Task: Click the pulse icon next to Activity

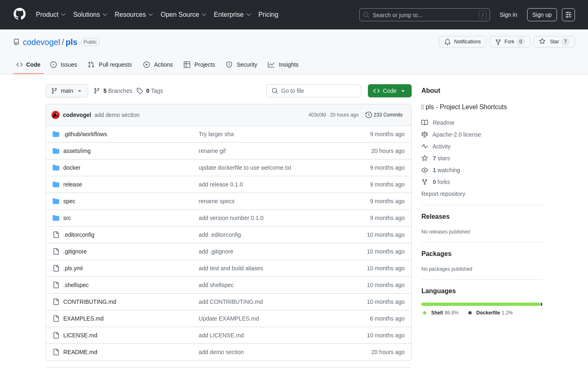Action: point(425,146)
